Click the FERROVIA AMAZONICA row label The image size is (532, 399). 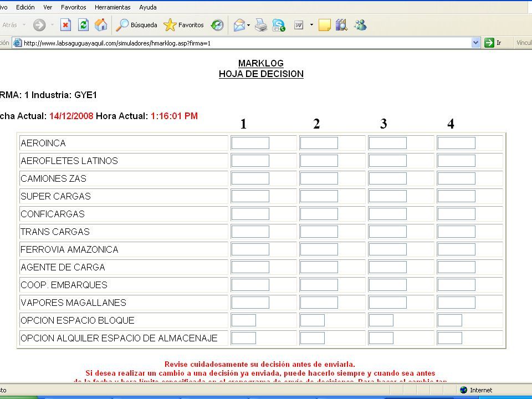[x=69, y=249]
